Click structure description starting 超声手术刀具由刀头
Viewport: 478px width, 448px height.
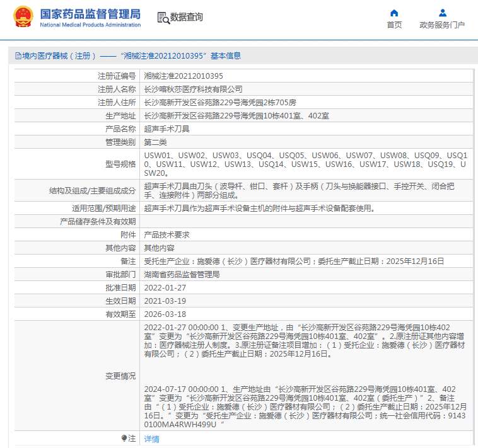click(x=300, y=191)
